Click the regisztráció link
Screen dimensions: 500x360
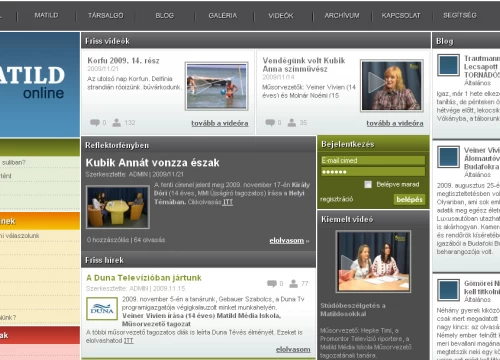tap(336, 199)
